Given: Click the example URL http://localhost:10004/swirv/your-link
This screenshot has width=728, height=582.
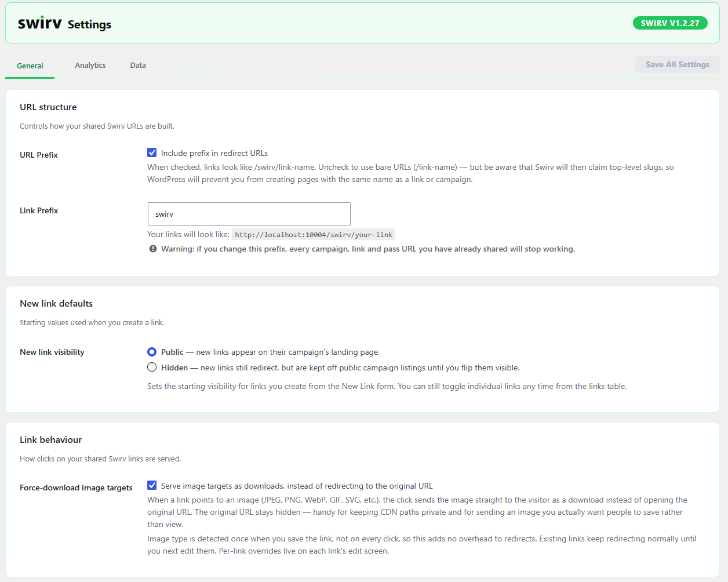Looking at the screenshot, I should 314,235.
